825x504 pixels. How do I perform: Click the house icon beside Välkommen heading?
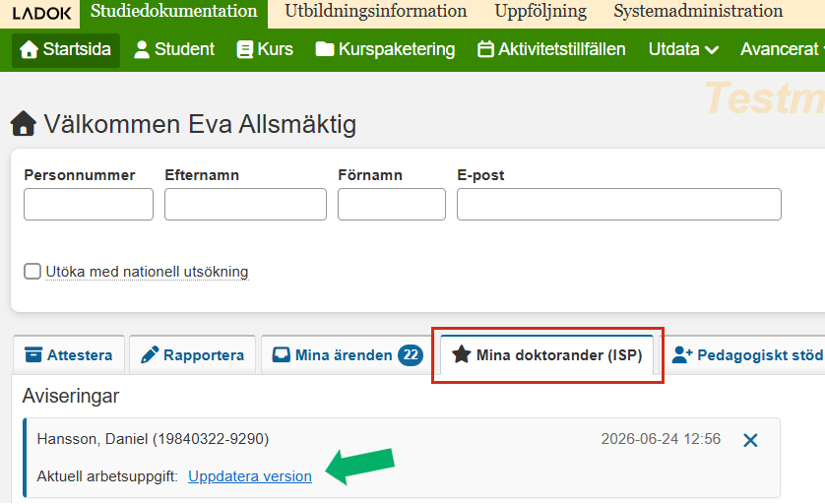coord(24,124)
